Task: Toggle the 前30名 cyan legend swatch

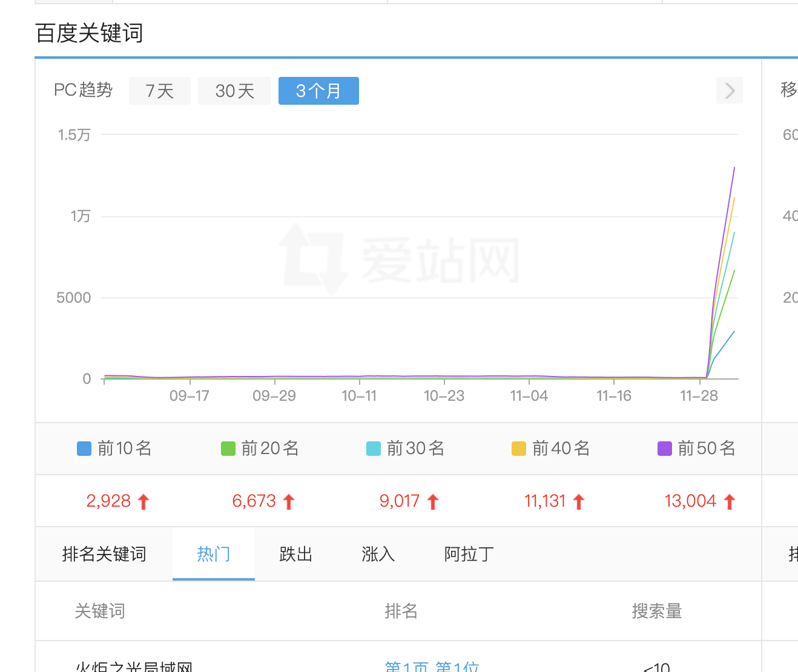Action: pos(374,449)
